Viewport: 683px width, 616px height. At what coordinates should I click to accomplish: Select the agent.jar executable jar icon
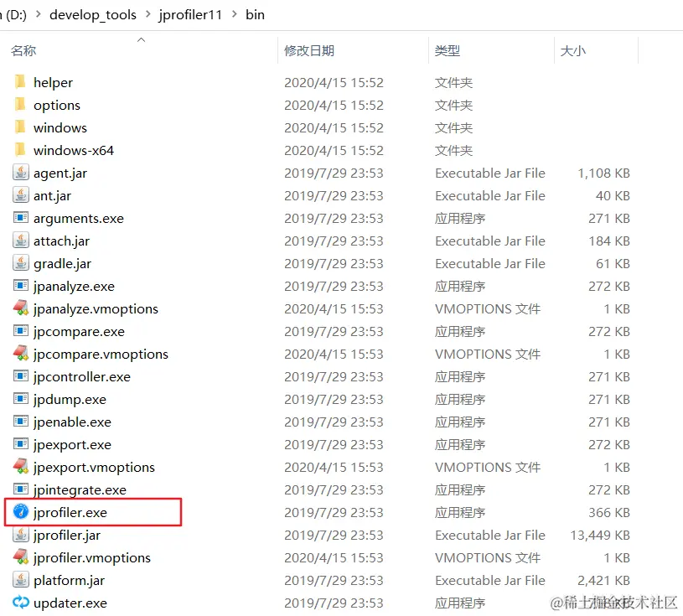21,173
